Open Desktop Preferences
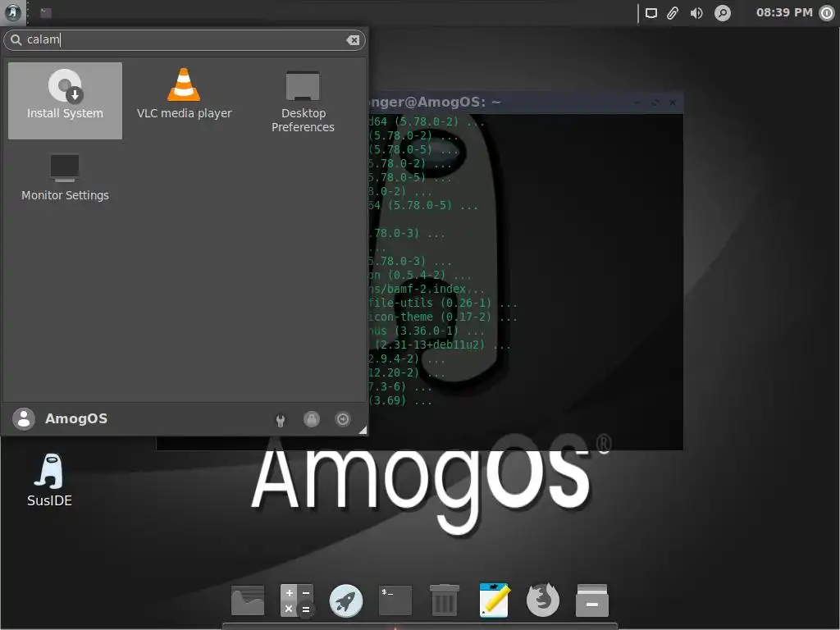 pyautogui.click(x=303, y=101)
